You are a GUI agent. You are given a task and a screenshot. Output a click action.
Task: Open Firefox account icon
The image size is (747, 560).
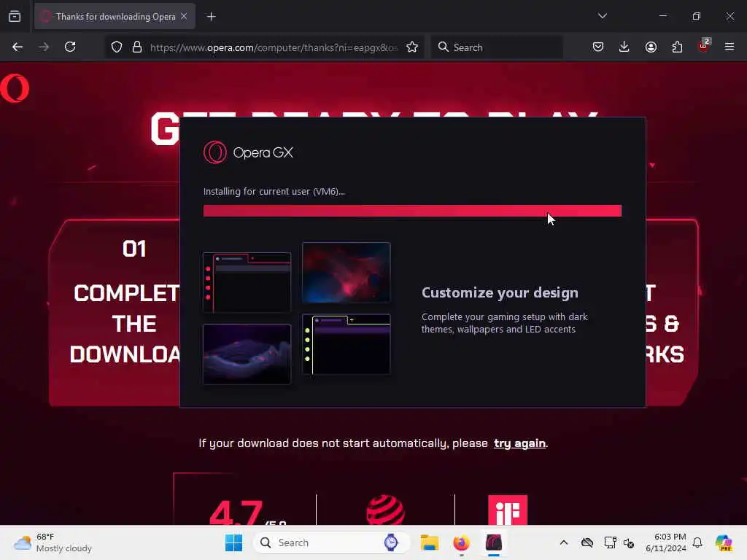tap(651, 47)
